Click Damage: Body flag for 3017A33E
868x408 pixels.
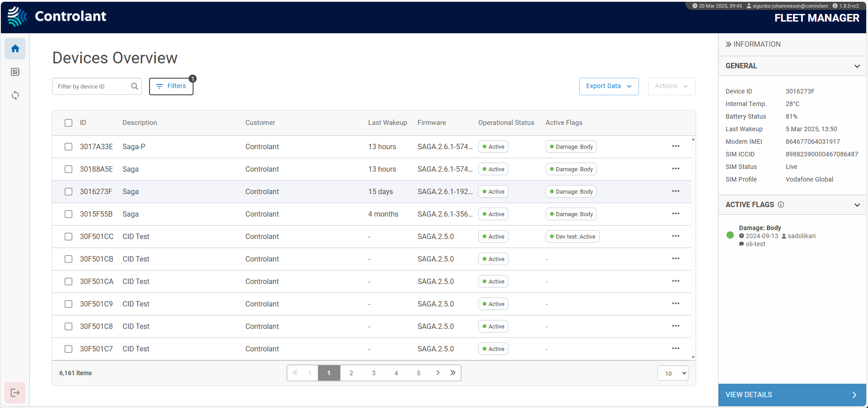[x=571, y=146]
